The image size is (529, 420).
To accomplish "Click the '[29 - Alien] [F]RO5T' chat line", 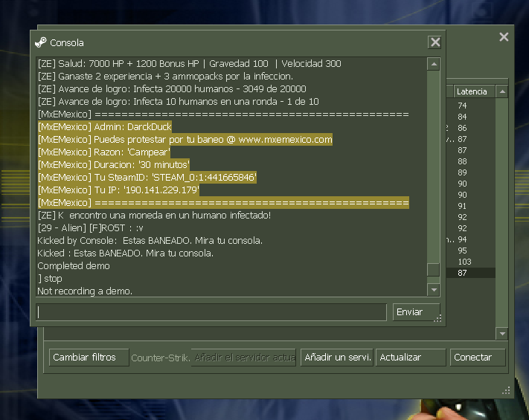I will 91,228.
